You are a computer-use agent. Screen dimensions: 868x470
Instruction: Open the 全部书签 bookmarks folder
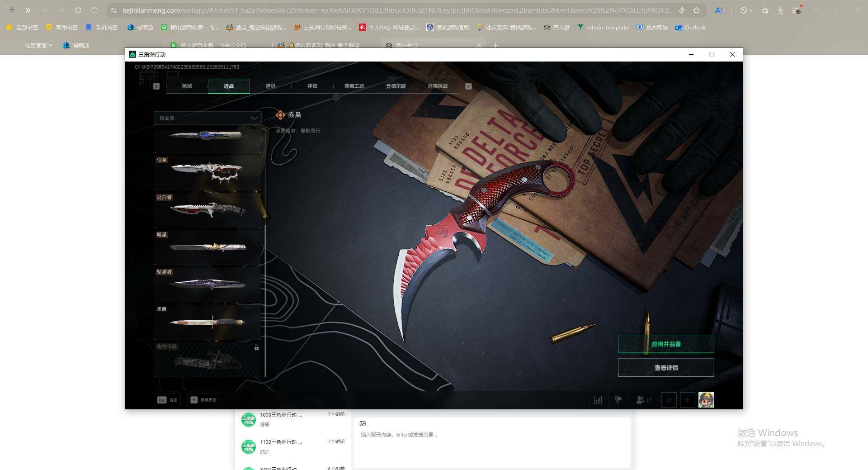[x=22, y=27]
